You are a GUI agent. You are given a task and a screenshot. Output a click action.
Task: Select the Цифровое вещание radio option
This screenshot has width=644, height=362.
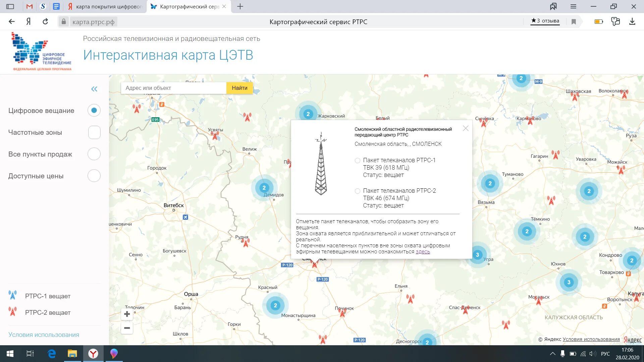point(94,110)
